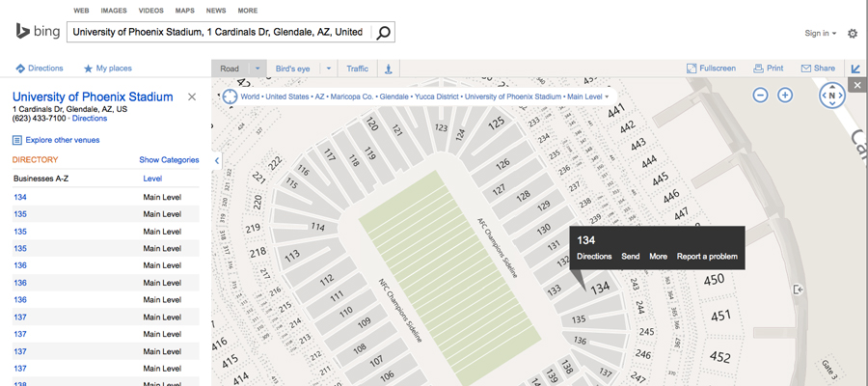
Task: Zoom in with the plus button
Action: [785, 96]
